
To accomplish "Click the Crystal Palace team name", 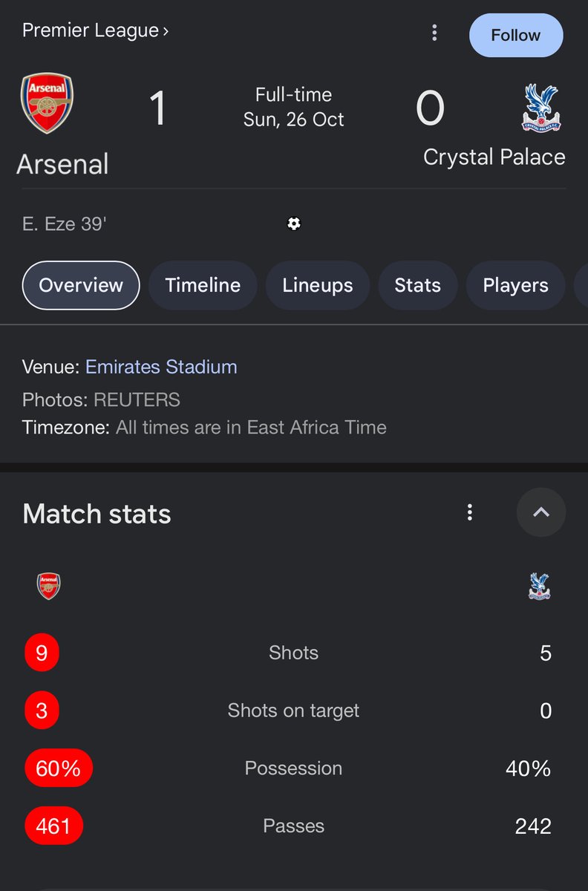I will click(494, 157).
